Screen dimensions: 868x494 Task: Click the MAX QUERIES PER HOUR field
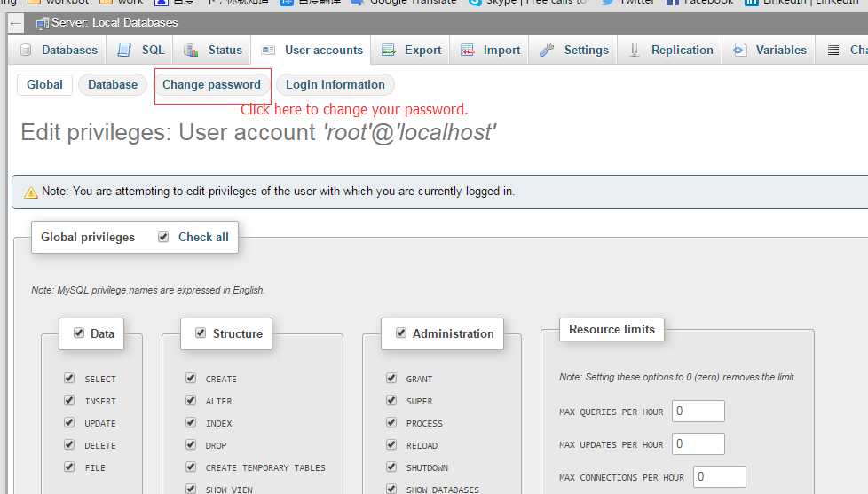698,411
